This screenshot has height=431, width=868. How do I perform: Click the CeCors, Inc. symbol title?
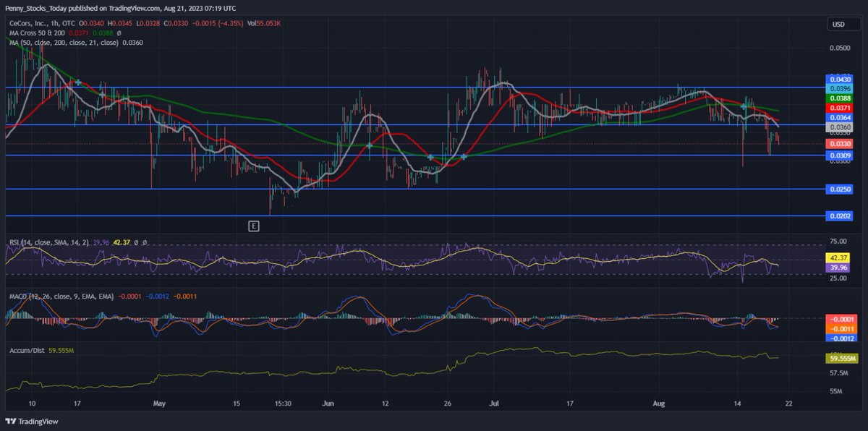tap(29, 23)
